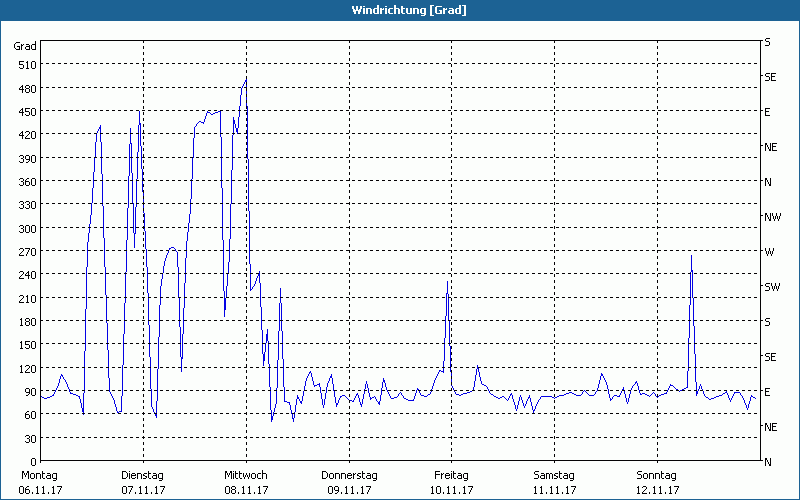Screen dimensions: 800x500
Task: Select the SW compass label on the right axis
Action: 772,287
